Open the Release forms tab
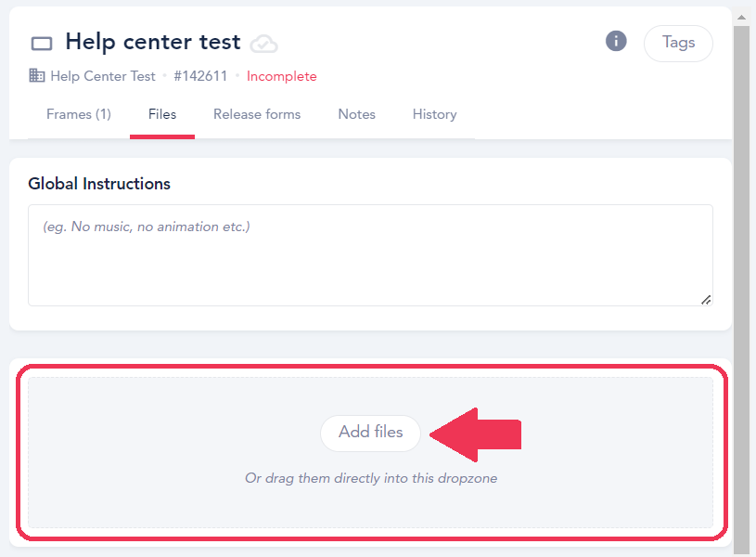Viewport: 756px width, 557px height. tap(257, 114)
